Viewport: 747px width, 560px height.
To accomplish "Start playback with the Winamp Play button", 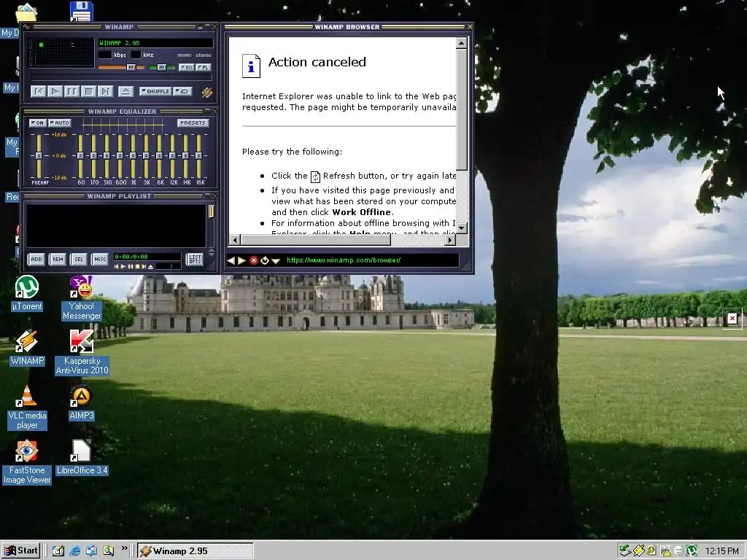I will pos(55,91).
